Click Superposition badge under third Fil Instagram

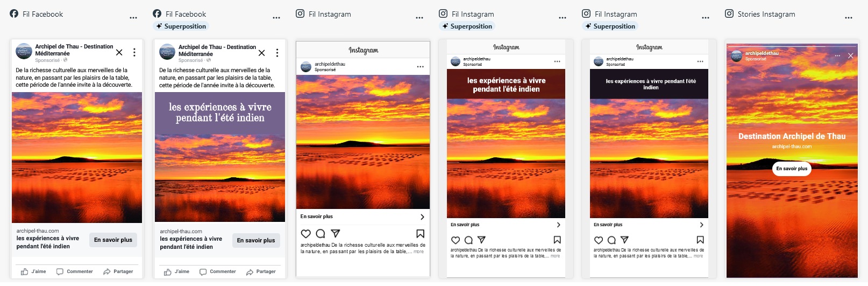(x=610, y=26)
